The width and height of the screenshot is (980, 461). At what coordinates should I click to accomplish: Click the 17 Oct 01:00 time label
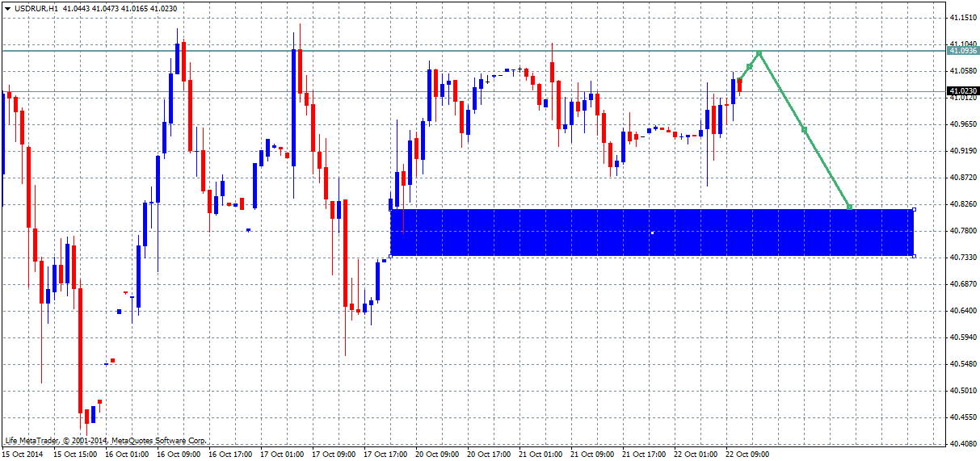(281, 454)
